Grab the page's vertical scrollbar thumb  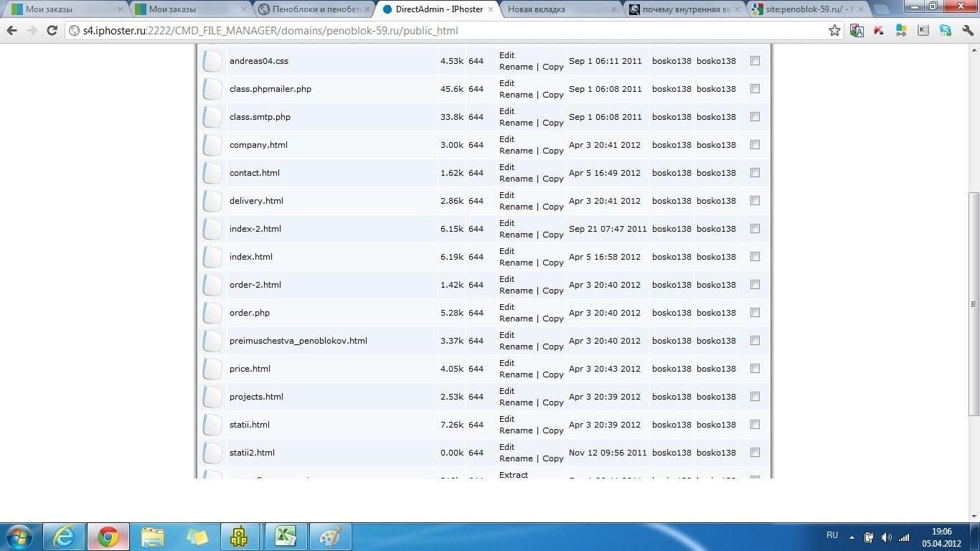(x=974, y=303)
